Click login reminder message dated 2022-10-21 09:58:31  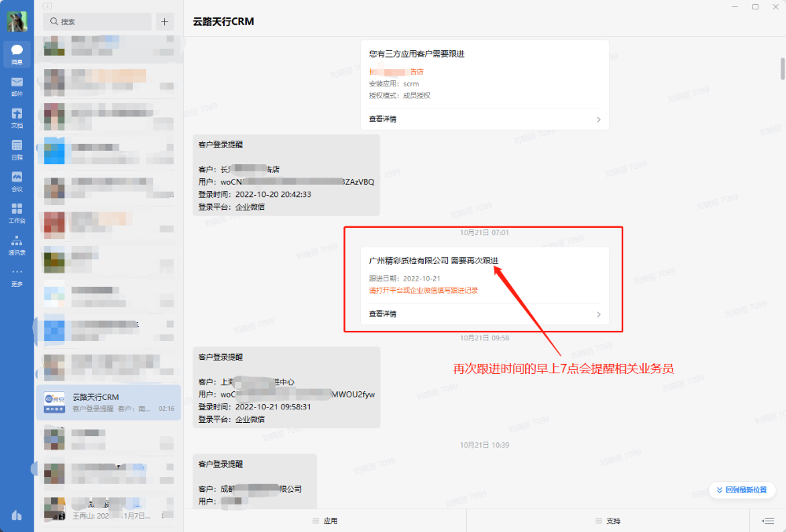pos(286,387)
